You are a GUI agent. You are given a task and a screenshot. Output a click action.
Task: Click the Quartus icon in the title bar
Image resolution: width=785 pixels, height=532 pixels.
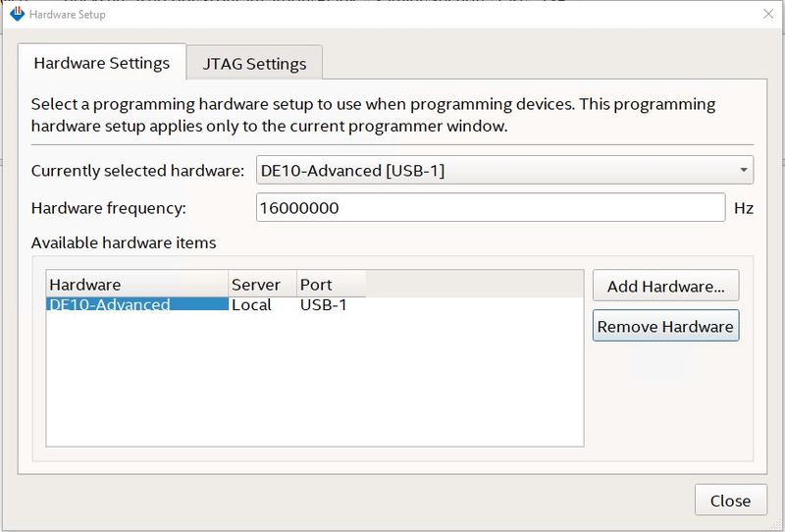(17, 14)
